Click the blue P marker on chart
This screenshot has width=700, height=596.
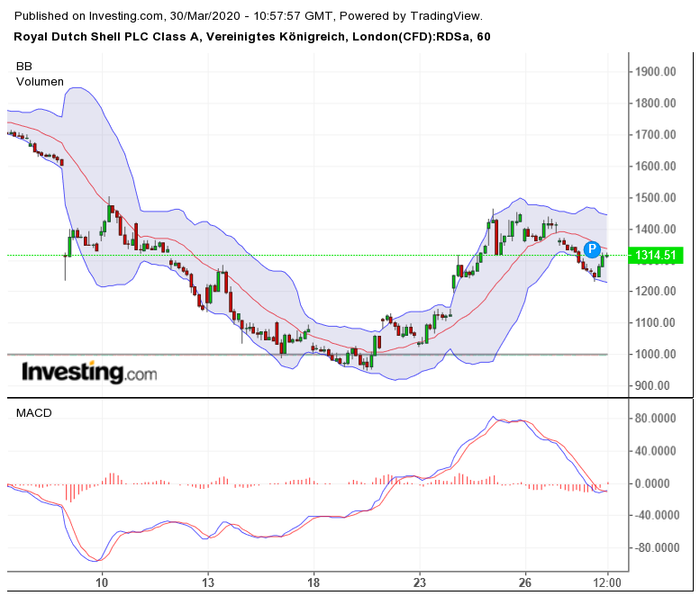(x=592, y=248)
